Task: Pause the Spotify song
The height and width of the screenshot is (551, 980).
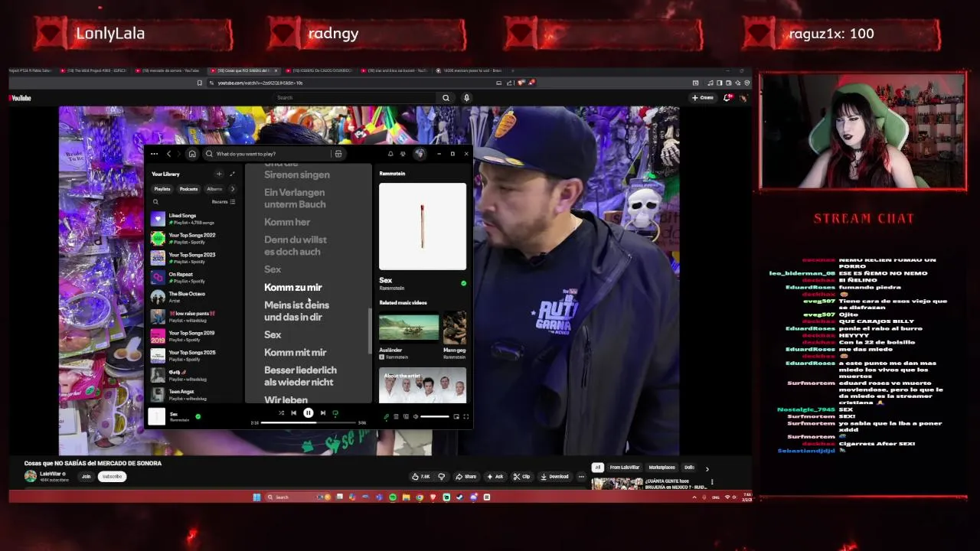Action: [308, 413]
